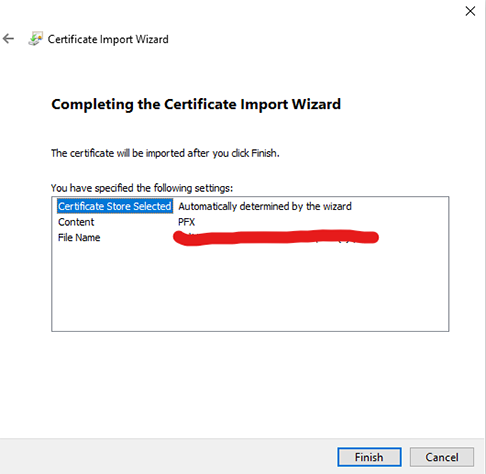Click the Certificate Import Wizard icon

[36, 39]
